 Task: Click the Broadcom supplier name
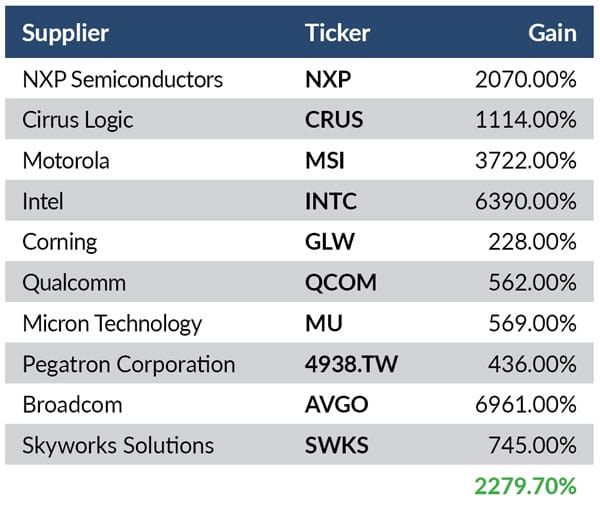coord(71,405)
